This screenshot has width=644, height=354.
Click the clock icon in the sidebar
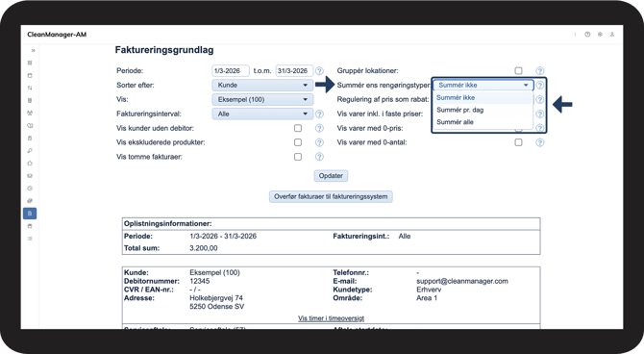pyautogui.click(x=30, y=189)
